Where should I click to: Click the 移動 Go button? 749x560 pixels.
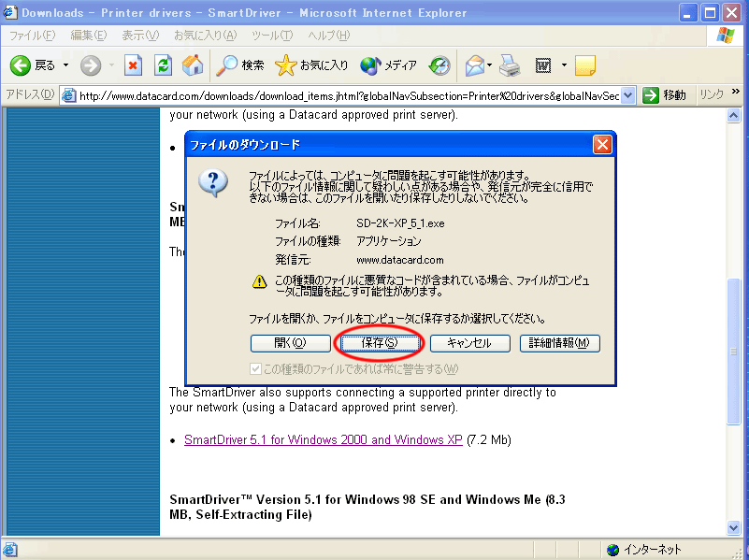[664, 96]
